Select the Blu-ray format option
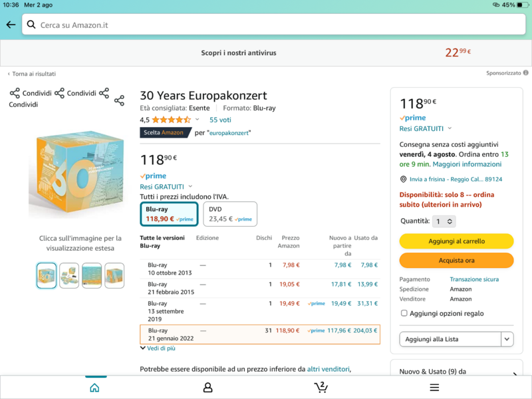532x399 pixels. (169, 213)
